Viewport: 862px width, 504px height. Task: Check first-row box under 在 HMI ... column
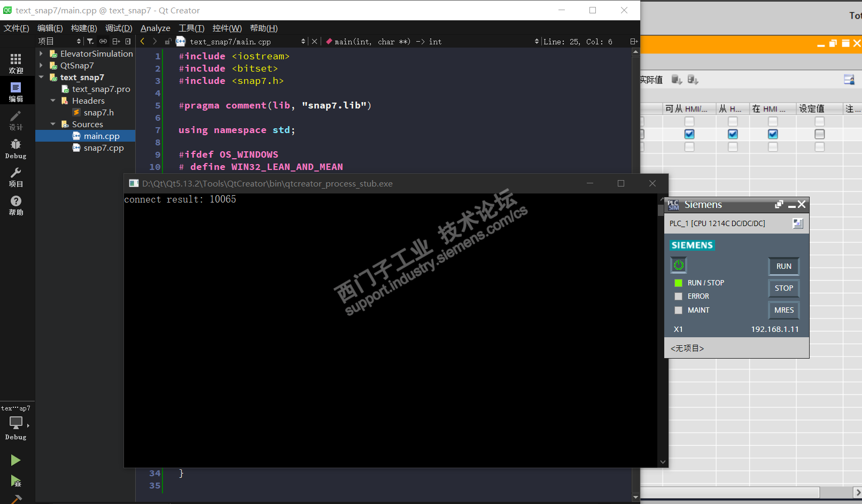(773, 122)
